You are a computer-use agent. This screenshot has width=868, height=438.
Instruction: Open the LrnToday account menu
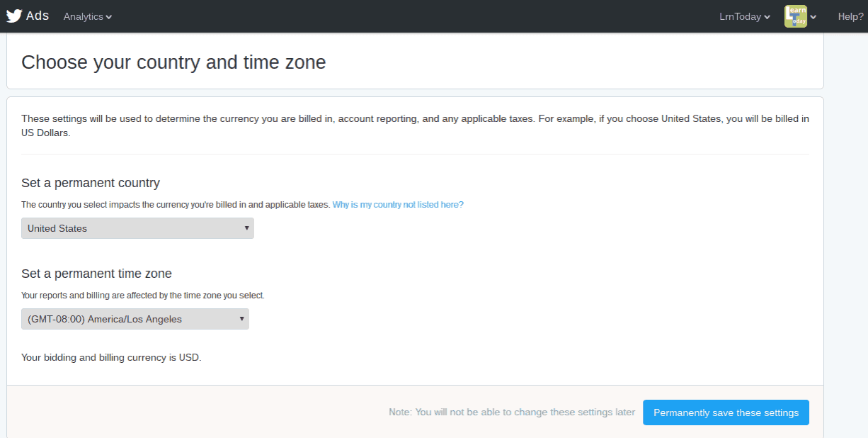tap(740, 16)
